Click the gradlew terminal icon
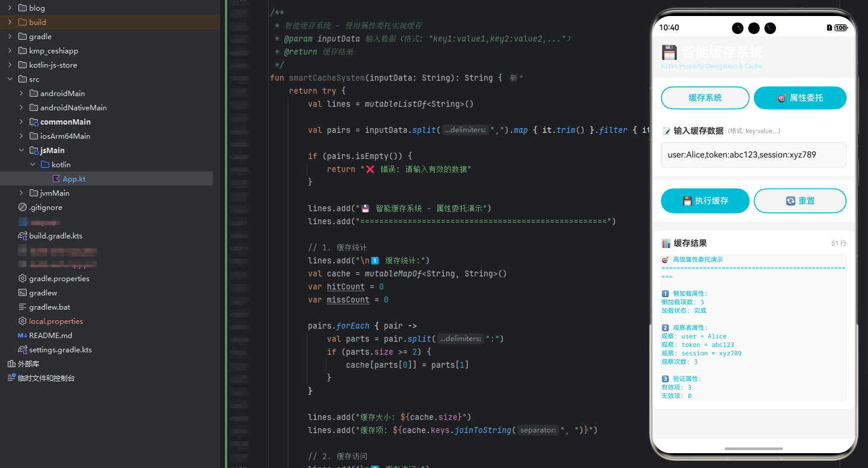Viewport: 868px width, 468px height. (23, 293)
